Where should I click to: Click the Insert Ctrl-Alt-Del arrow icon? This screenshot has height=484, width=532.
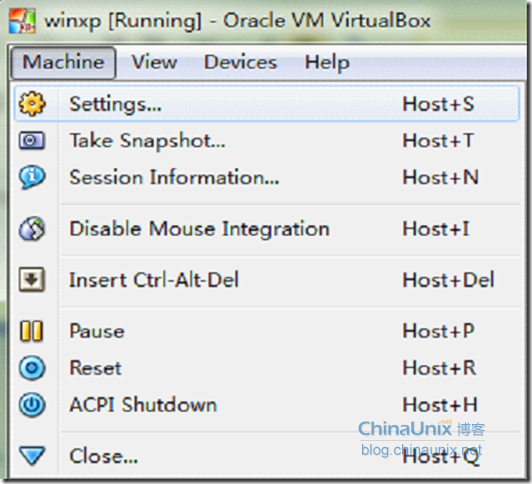(32, 280)
